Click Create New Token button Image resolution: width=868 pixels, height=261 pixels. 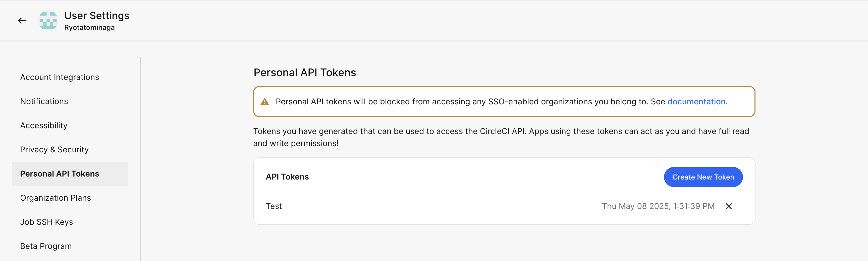703,177
